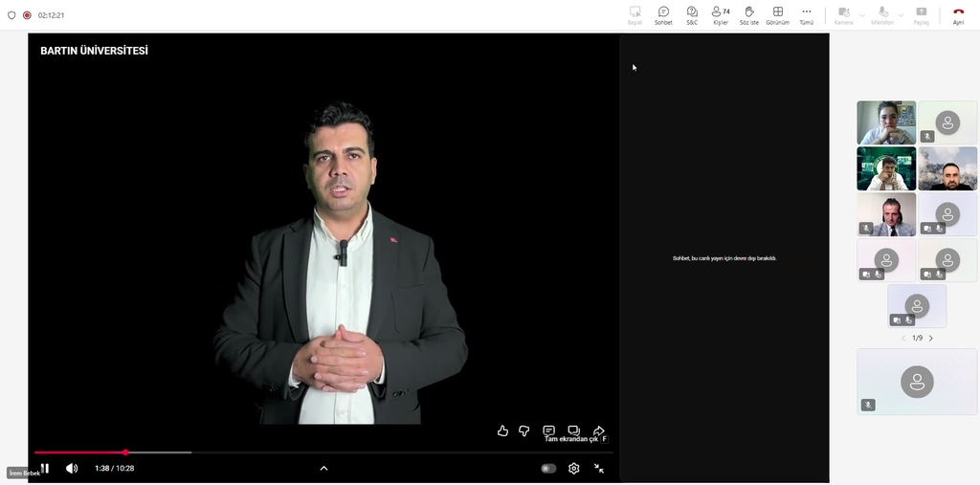Expand the upward chevron in player
Image resolution: width=980 pixels, height=485 pixels.
323,469
